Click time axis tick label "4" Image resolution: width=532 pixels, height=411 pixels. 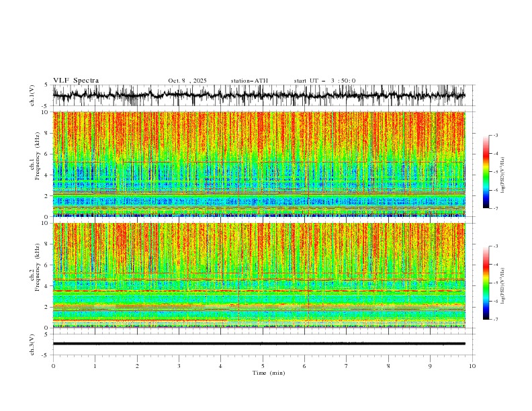point(220,366)
